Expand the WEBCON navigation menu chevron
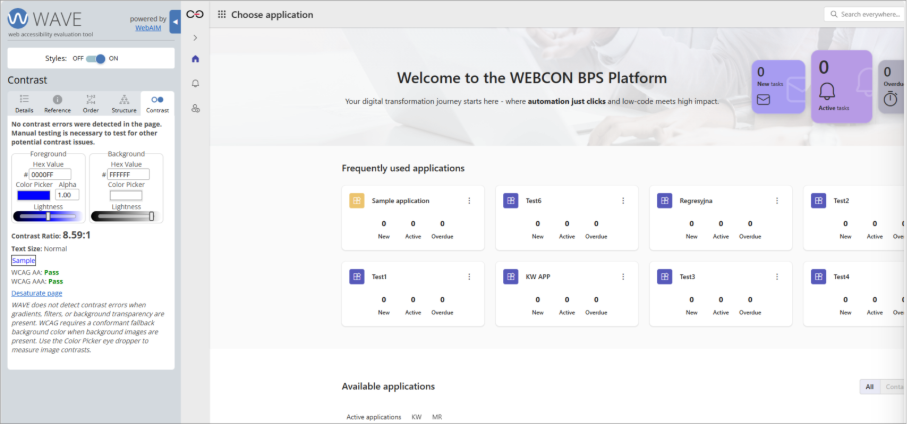Screen dimensions: 907x424 coord(195,38)
